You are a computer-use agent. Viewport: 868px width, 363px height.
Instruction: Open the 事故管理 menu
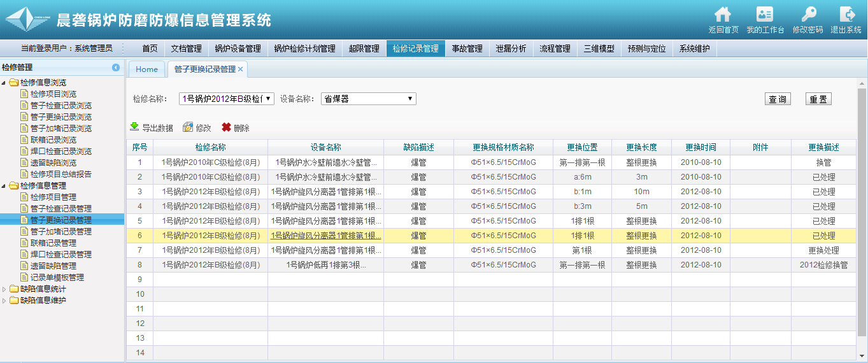467,48
